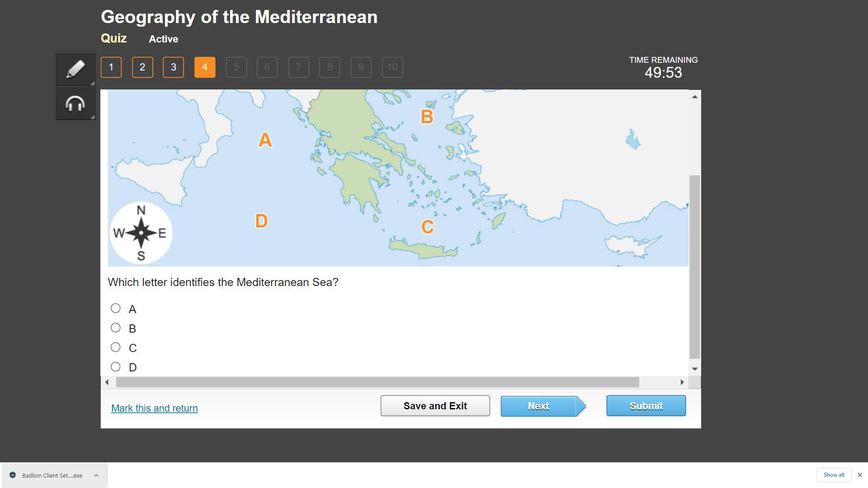Screen dimensions: 868x488
Task: Click the Badlion Client shield file icon
Action: (13, 475)
